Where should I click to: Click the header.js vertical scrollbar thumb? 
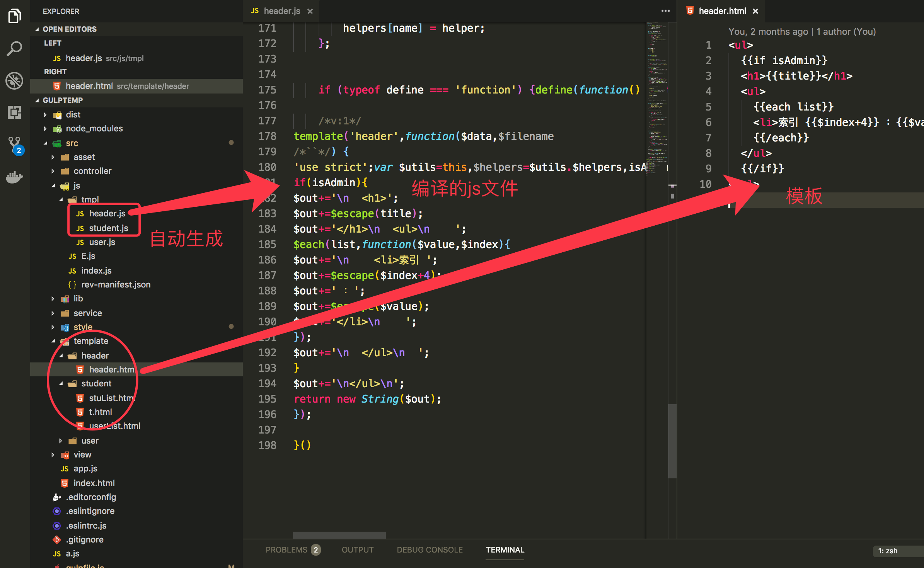(672, 440)
